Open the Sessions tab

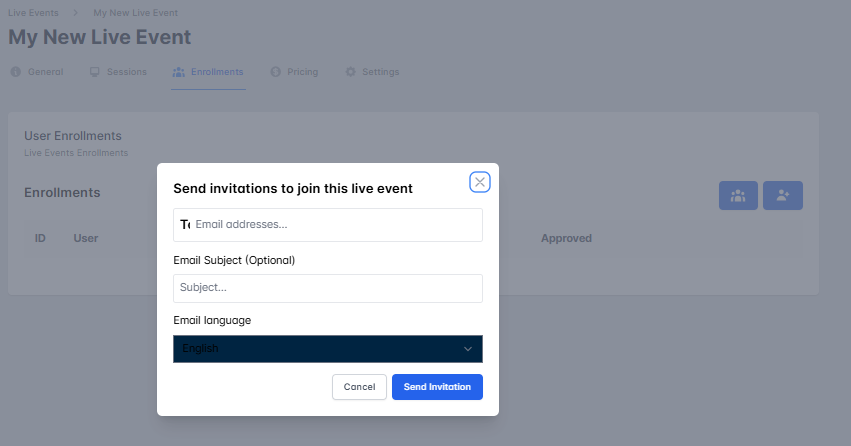[x=127, y=72]
